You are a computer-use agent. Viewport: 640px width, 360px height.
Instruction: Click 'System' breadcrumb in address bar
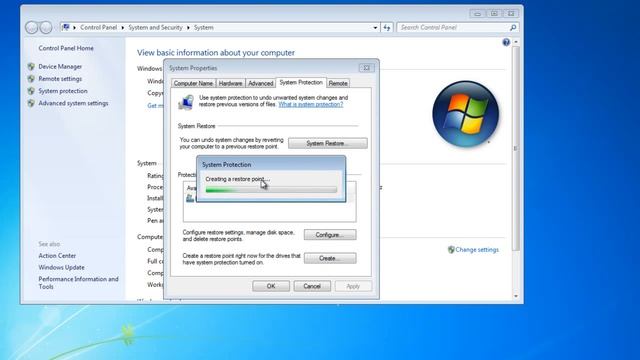click(x=204, y=27)
